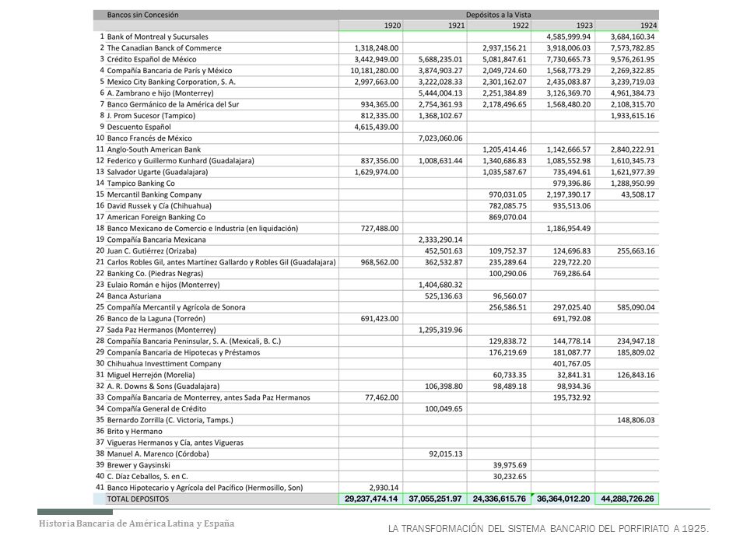Viewport: 747px width, 560px height.
Task: Select Banco Francés 1921 value 7,023,060.06
Action: (440, 138)
